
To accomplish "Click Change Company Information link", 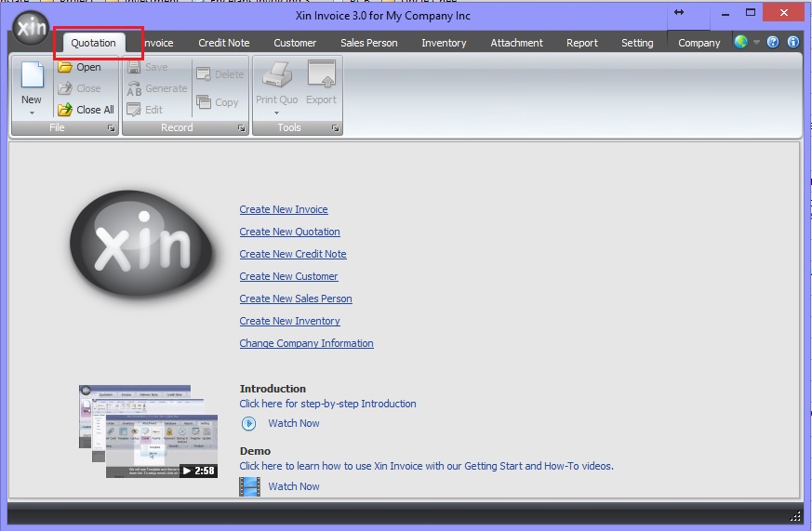I will [x=306, y=343].
